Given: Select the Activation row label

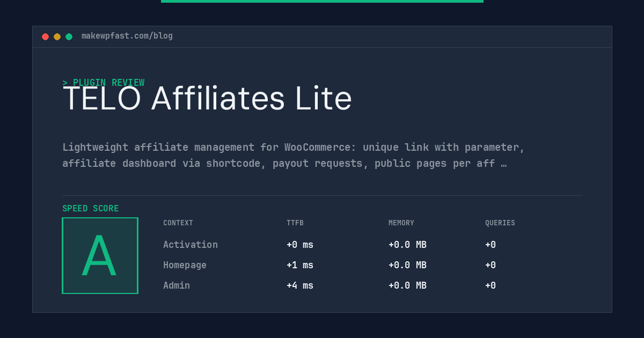Looking at the screenshot, I should point(191,245).
